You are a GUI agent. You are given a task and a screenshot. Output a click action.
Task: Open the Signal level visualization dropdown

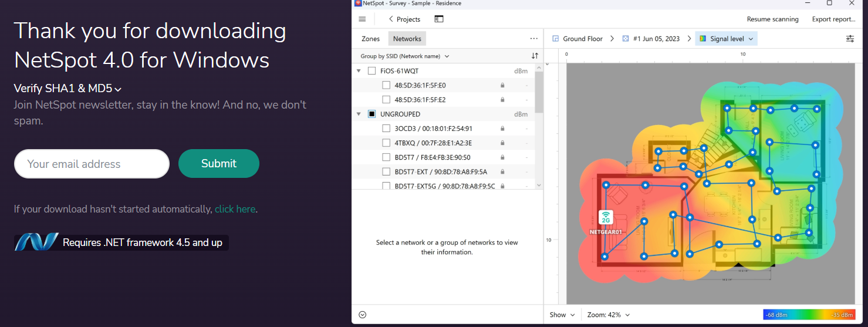pos(726,39)
